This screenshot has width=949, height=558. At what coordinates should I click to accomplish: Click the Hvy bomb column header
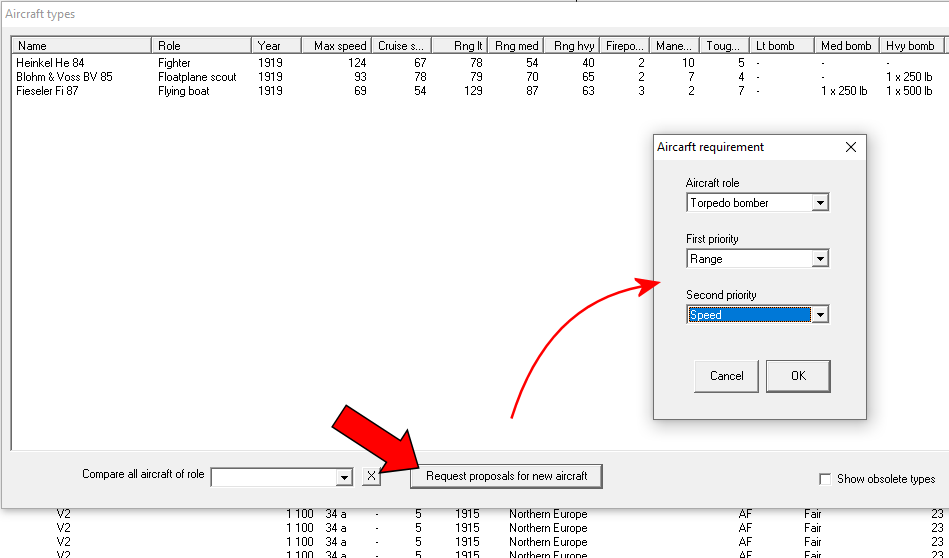click(x=908, y=46)
